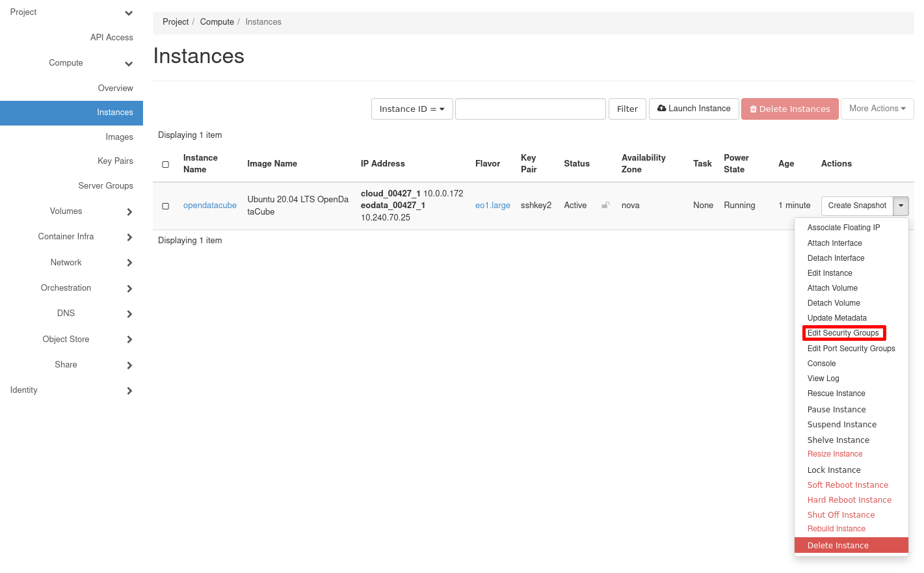Screen dimensions: 924x573
Task: Select Detach Volume in the actions menu
Action: pyautogui.click(x=834, y=303)
